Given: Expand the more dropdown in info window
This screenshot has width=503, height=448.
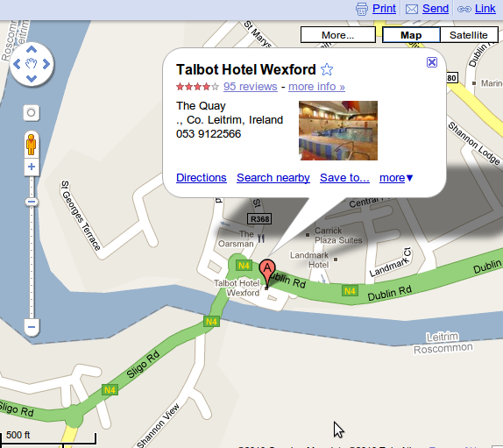Looking at the screenshot, I should click(x=396, y=177).
